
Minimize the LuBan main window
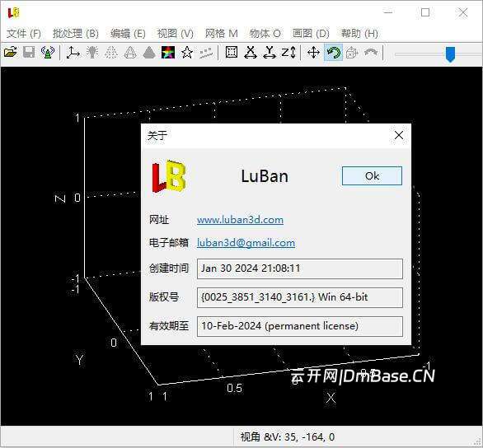(x=388, y=12)
